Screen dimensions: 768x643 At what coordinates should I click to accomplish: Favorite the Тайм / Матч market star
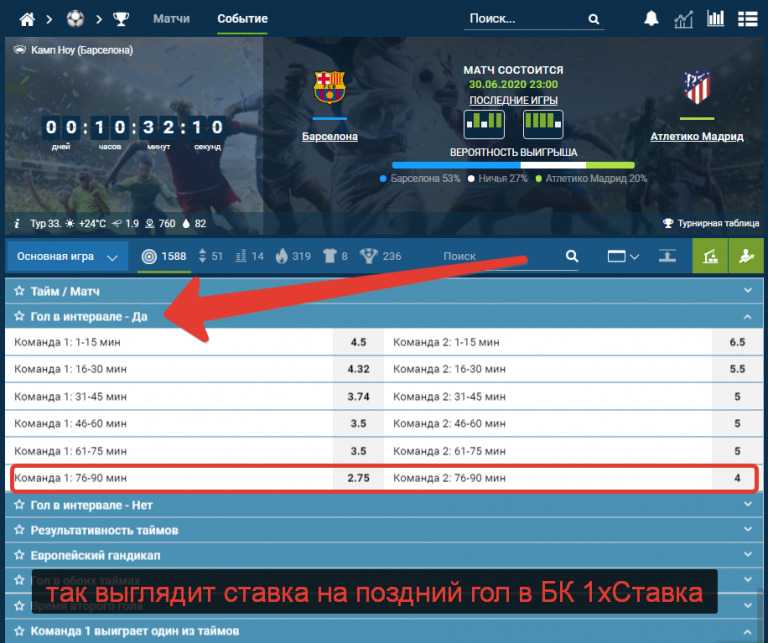(x=19, y=291)
